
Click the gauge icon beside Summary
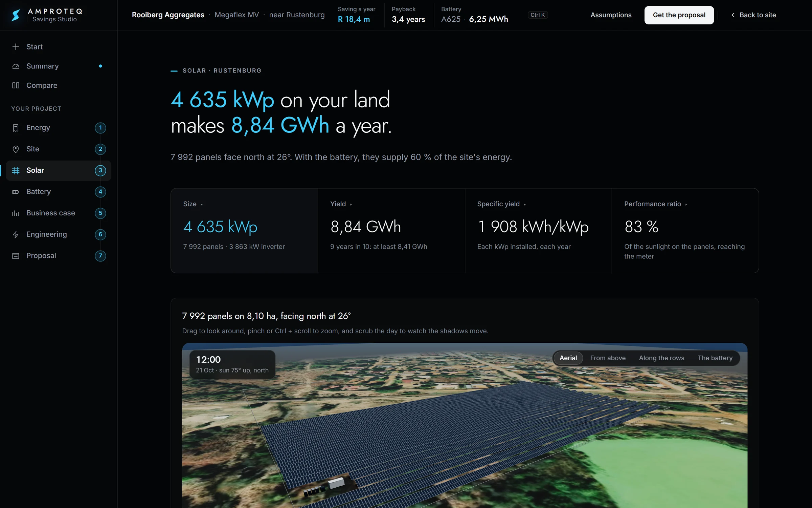[16, 66]
